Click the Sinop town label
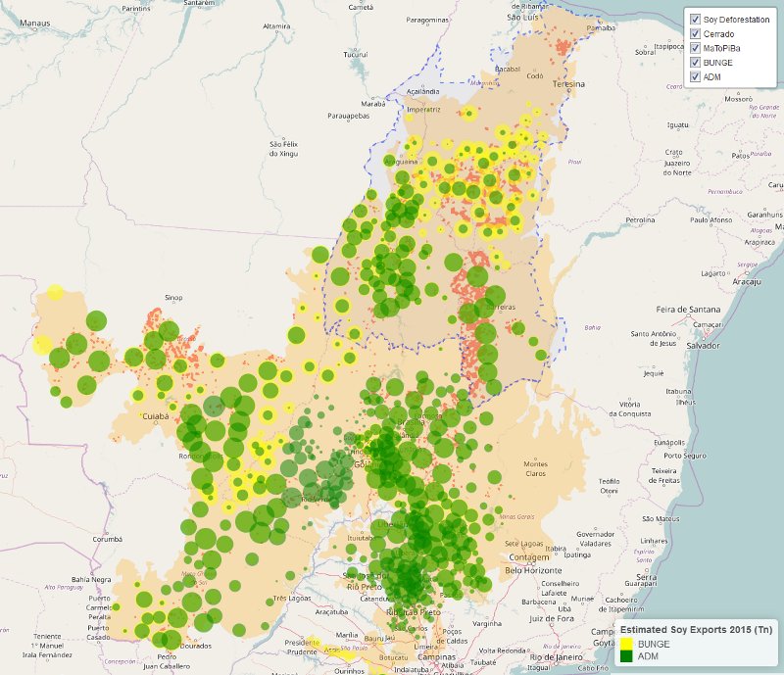 pyautogui.click(x=173, y=298)
